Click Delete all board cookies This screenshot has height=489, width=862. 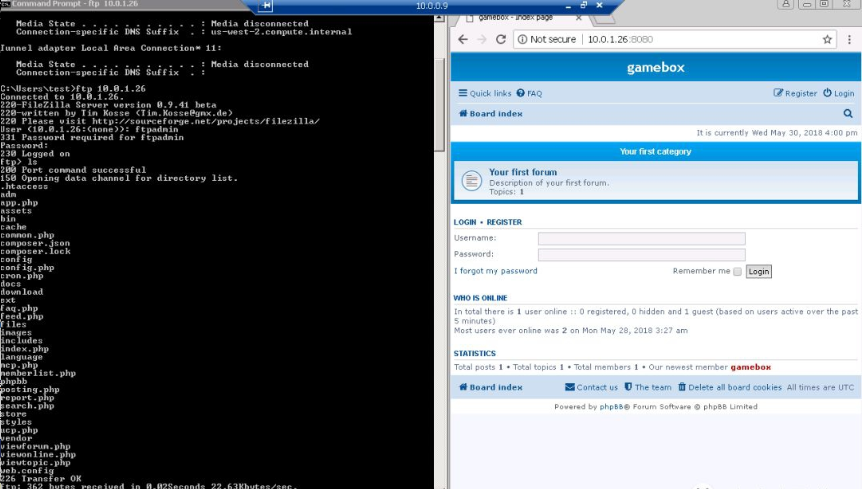click(730, 387)
